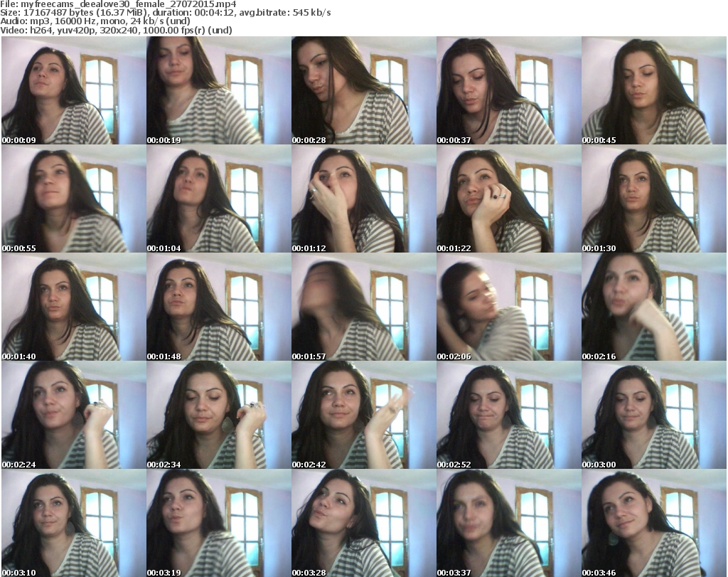Screen dimensions: 728x577
Task: Select the thumbnail timestamped 00:01:12
Action: 363,198
